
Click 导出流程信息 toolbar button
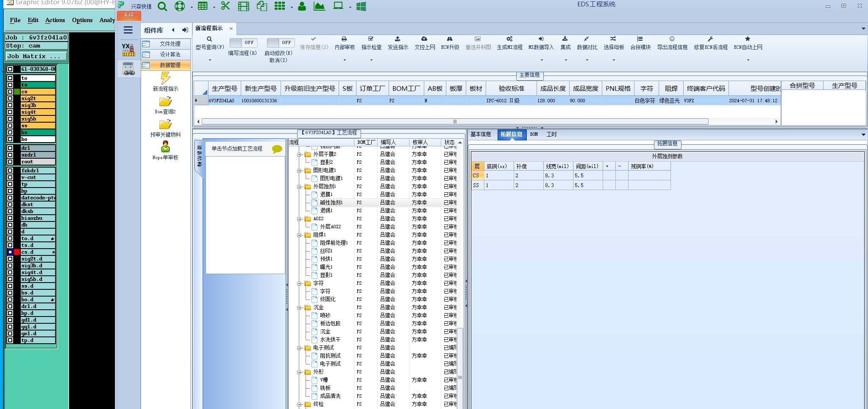coord(672,43)
